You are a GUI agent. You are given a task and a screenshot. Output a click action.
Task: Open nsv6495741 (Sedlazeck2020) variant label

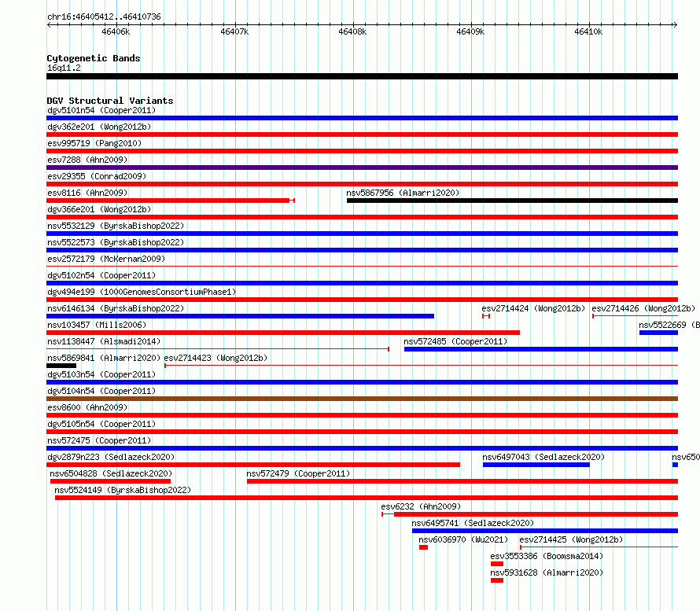tap(473, 523)
